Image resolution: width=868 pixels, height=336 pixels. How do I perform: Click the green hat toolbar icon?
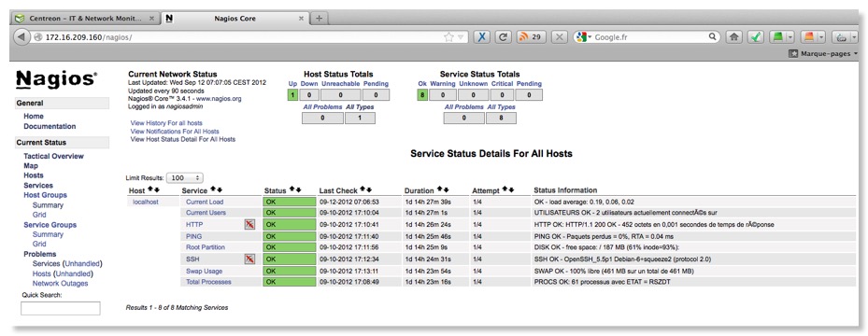(778, 37)
